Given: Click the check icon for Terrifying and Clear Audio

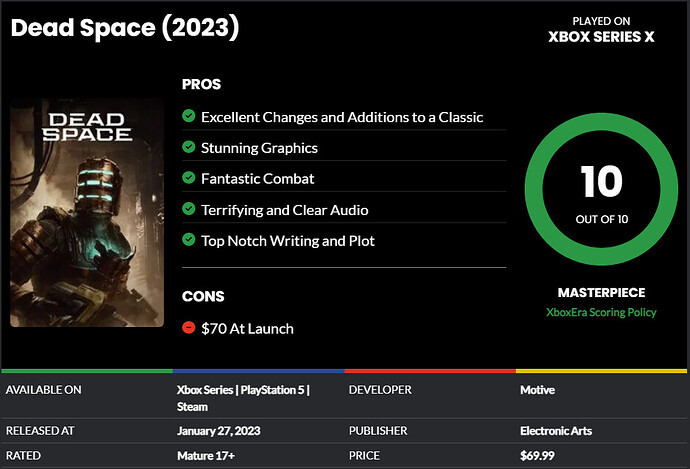Looking at the screenshot, I should coord(188,209).
